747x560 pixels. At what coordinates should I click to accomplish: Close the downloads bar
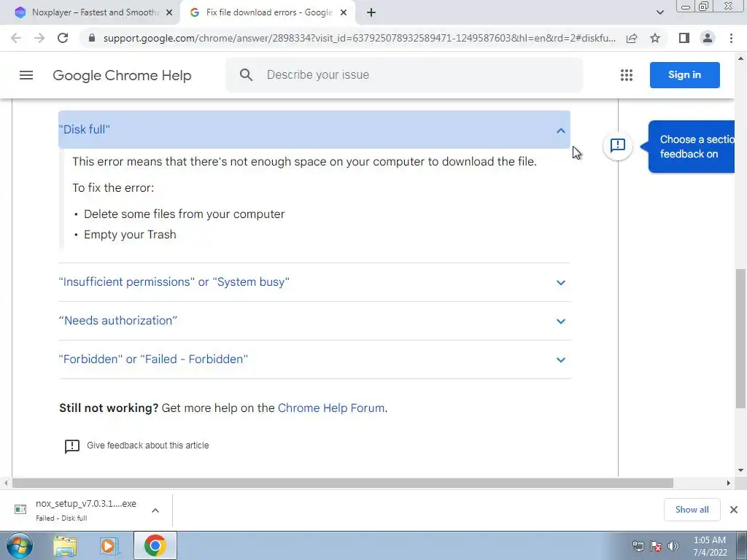coord(734,510)
